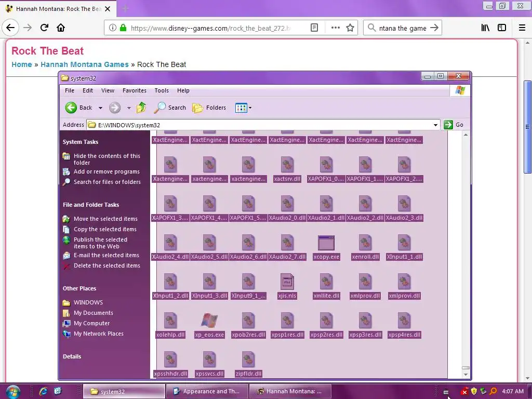Screen dimensions: 532x399
Task: Click Search for files or folders
Action: (x=107, y=182)
